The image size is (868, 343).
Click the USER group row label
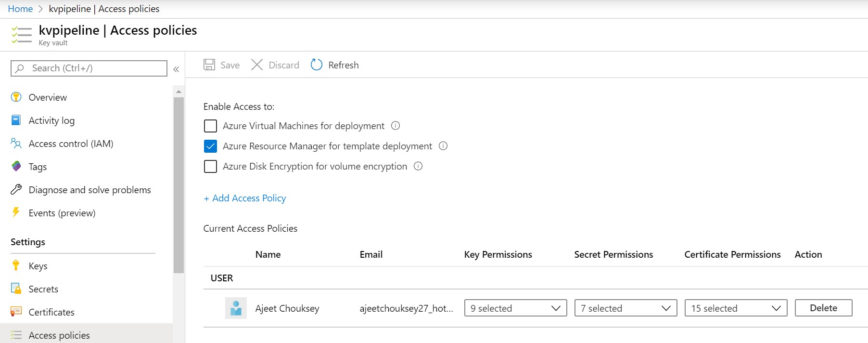pos(222,278)
